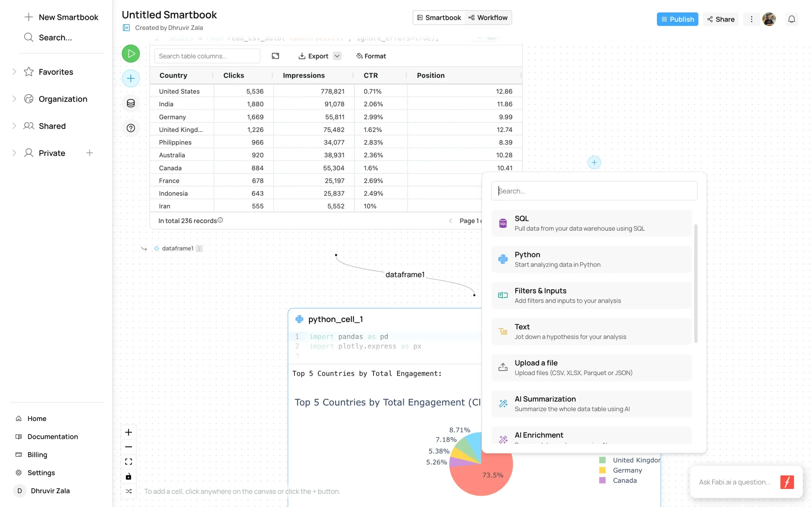Click the Search table columns field
This screenshot has height=507, width=812.
click(207, 56)
